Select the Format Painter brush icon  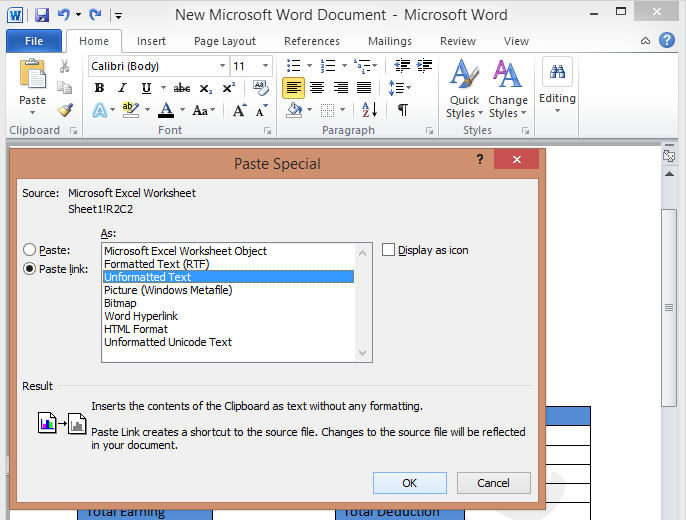coord(65,110)
